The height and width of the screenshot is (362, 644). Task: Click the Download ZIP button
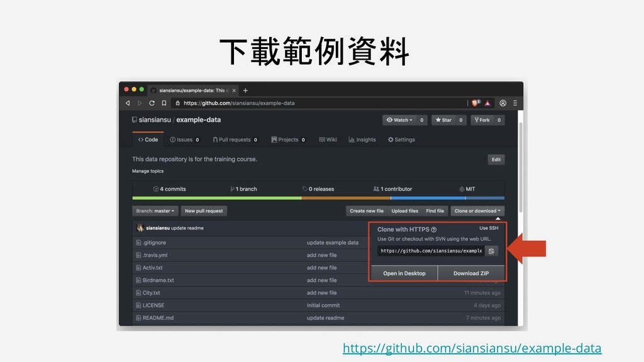click(471, 273)
